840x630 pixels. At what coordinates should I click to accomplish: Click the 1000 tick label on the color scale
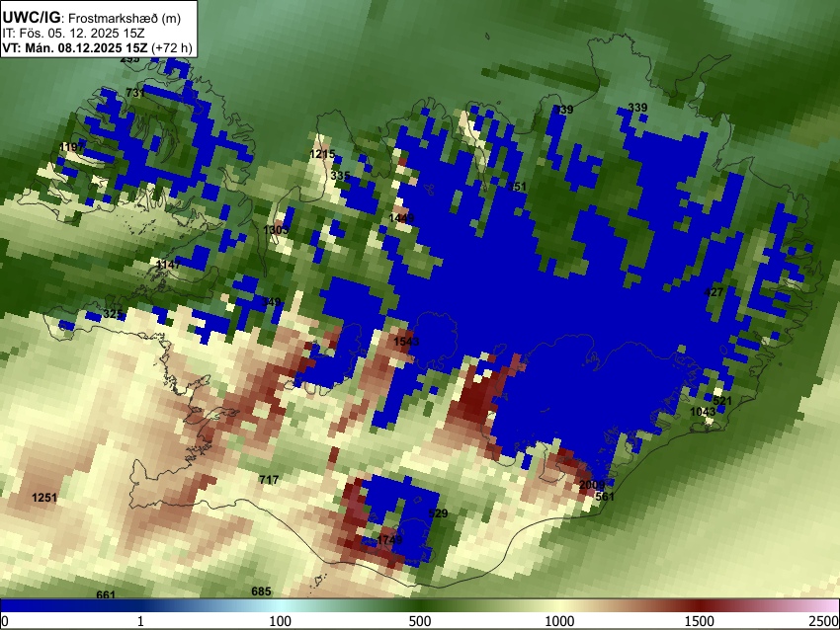(x=559, y=621)
